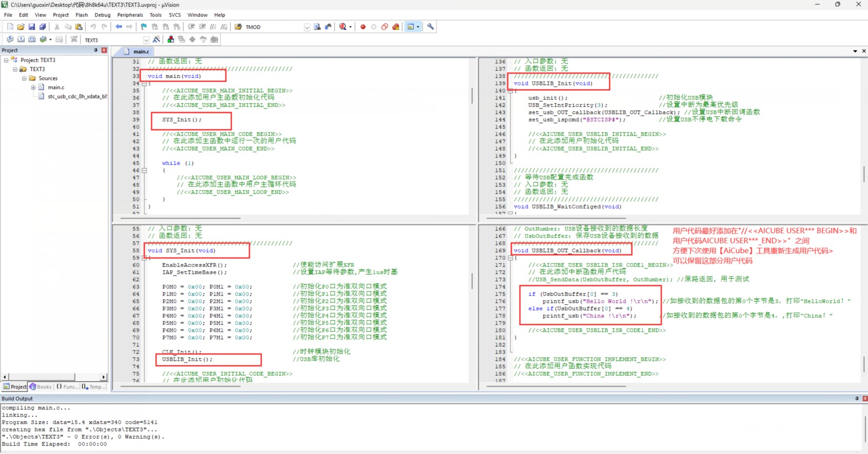Viewport: 868px width, 454px height.
Task: Start the debug session with magnifier icon
Action: pos(343,27)
